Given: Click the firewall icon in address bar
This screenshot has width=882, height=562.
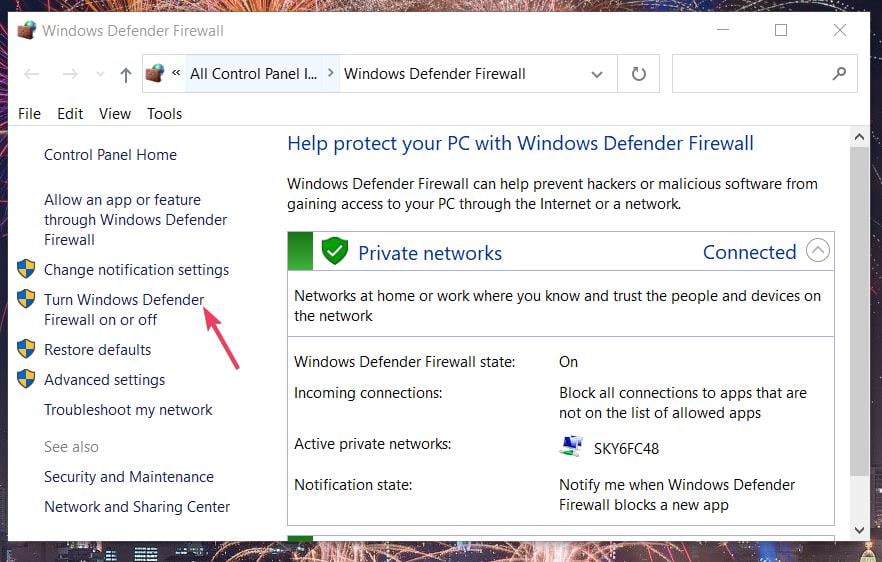Looking at the screenshot, I should (155, 73).
